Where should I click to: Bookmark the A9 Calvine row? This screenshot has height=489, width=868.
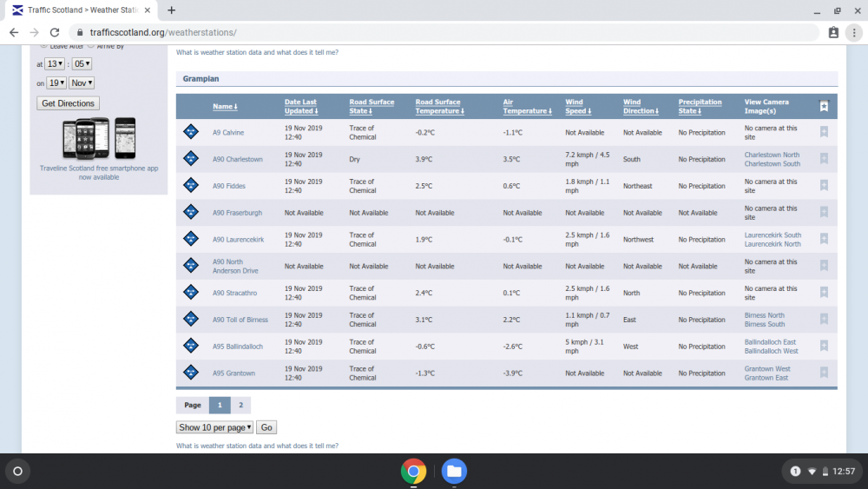(x=824, y=132)
